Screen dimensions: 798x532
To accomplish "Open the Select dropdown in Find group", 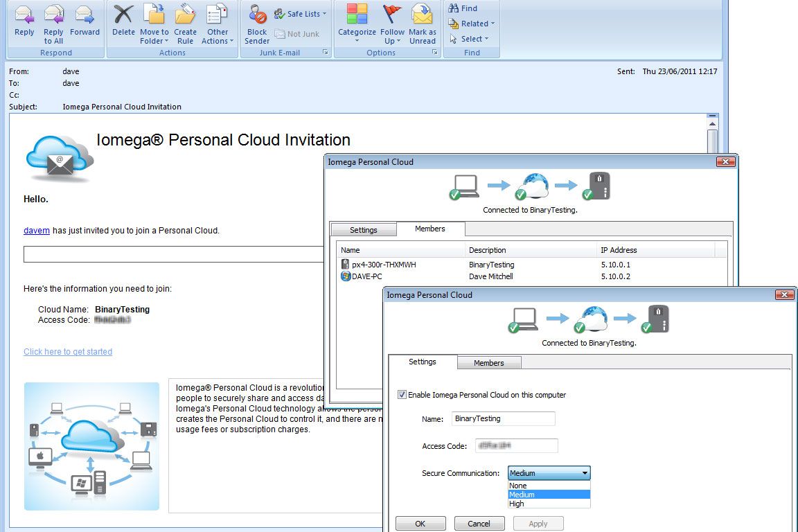I will (x=469, y=39).
